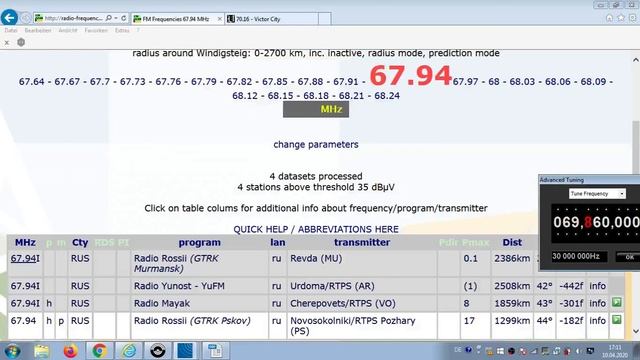Jump to frequency 67.64
640x360 pixels.
click(x=31, y=82)
